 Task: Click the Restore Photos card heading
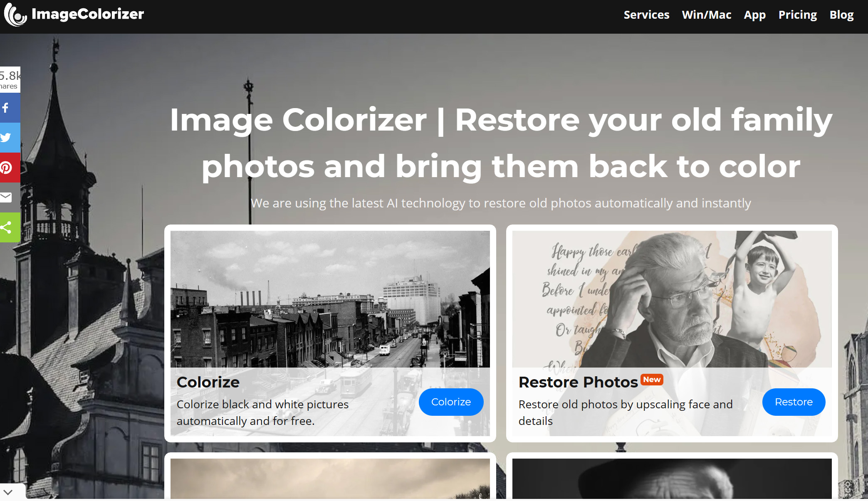[x=578, y=382]
